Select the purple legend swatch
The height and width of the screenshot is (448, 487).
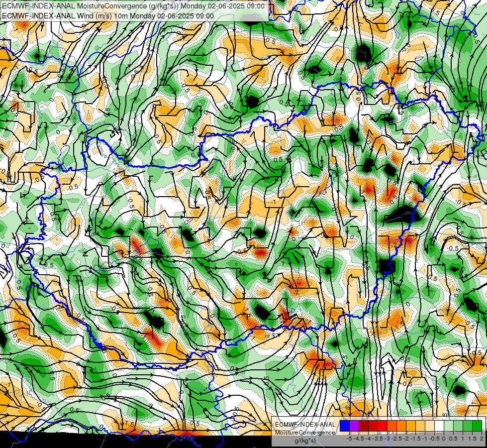[354, 426]
